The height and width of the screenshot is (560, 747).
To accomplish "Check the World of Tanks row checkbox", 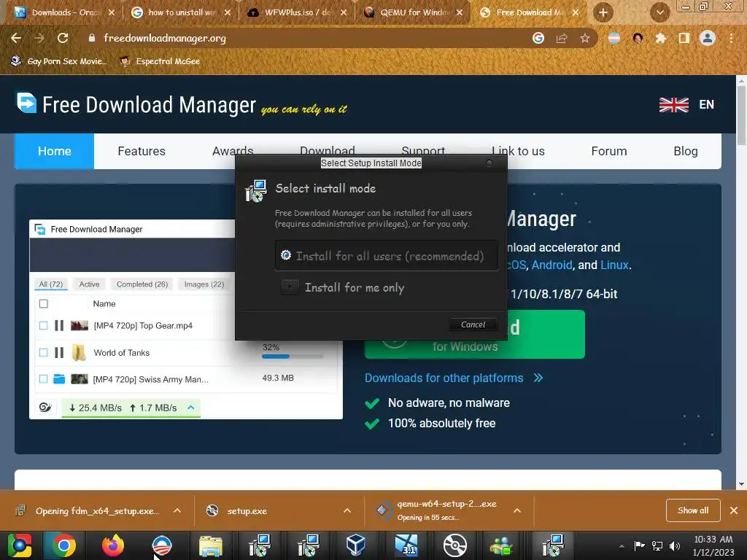I will click(43, 352).
